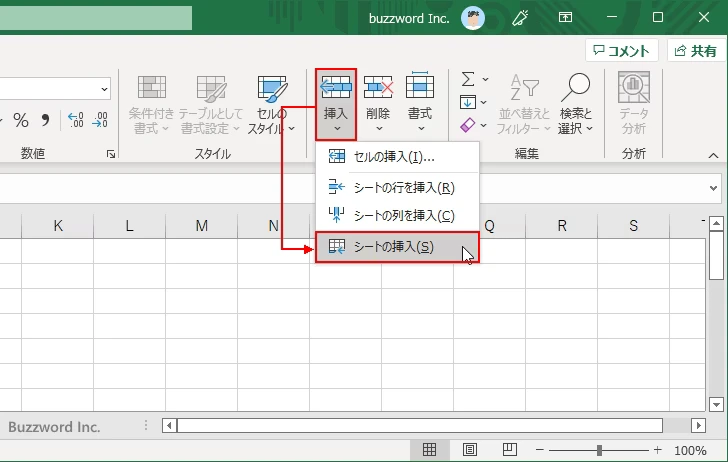Click the horizontal scrollbar track
Screen dimensions: 728x462
click(x=420, y=425)
